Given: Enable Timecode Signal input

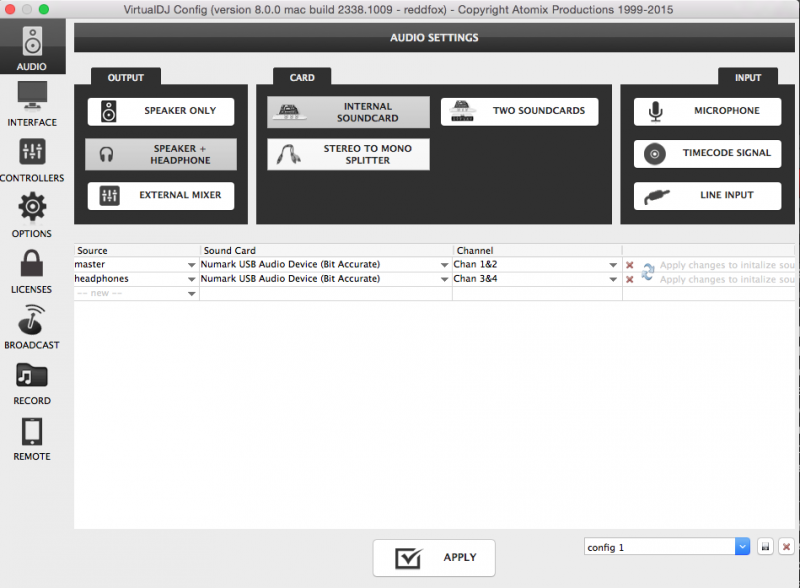Looking at the screenshot, I should tap(707, 154).
